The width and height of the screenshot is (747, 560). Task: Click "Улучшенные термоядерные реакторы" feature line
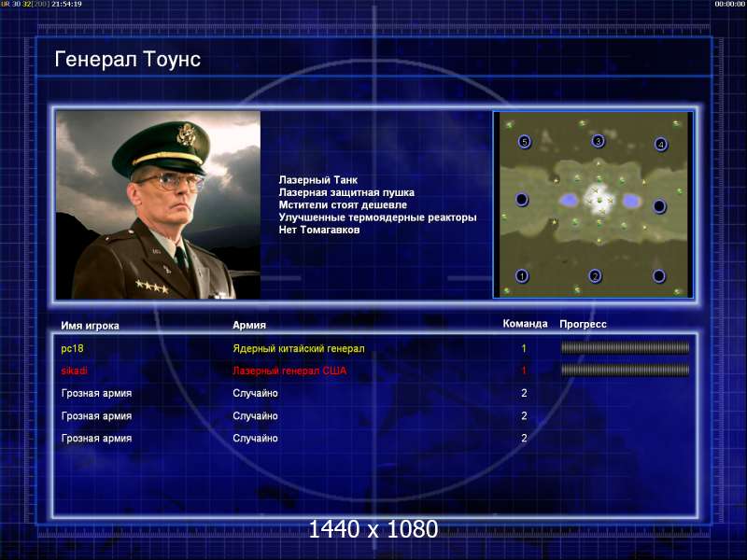[377, 217]
